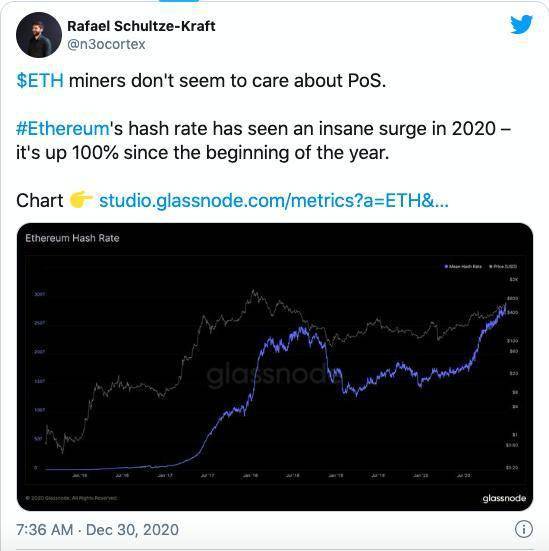Click the author name Rafael Schultze-Kraft
The height and width of the screenshot is (551, 549).
(x=141, y=26)
